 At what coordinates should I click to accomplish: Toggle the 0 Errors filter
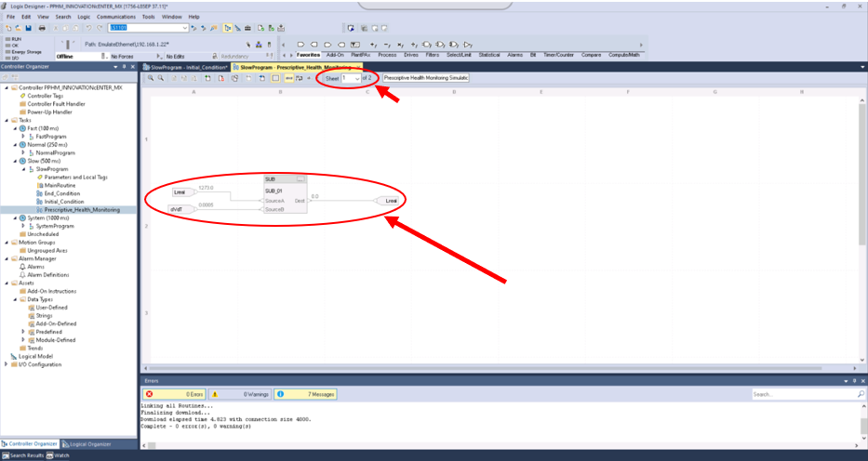[x=174, y=394]
